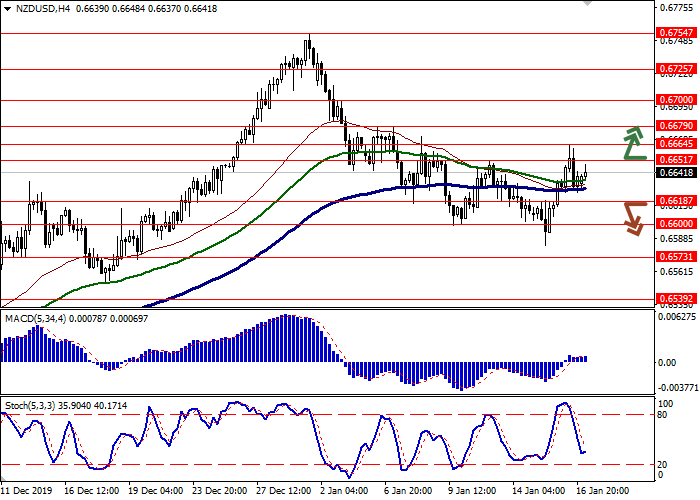Image resolution: width=700 pixels, height=500 pixels.
Task: Select the 0.67257 price level label
Action: pos(675,69)
